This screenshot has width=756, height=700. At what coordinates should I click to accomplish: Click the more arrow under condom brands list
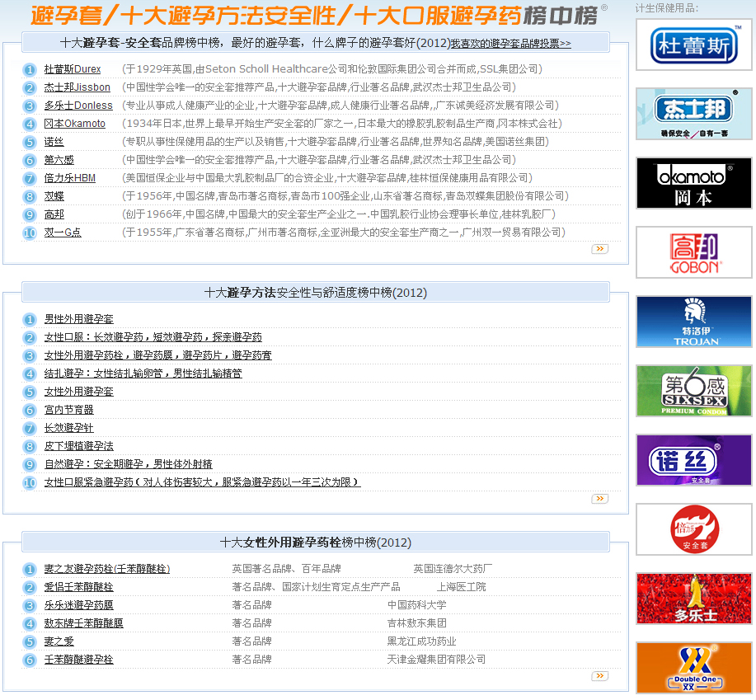tap(600, 249)
